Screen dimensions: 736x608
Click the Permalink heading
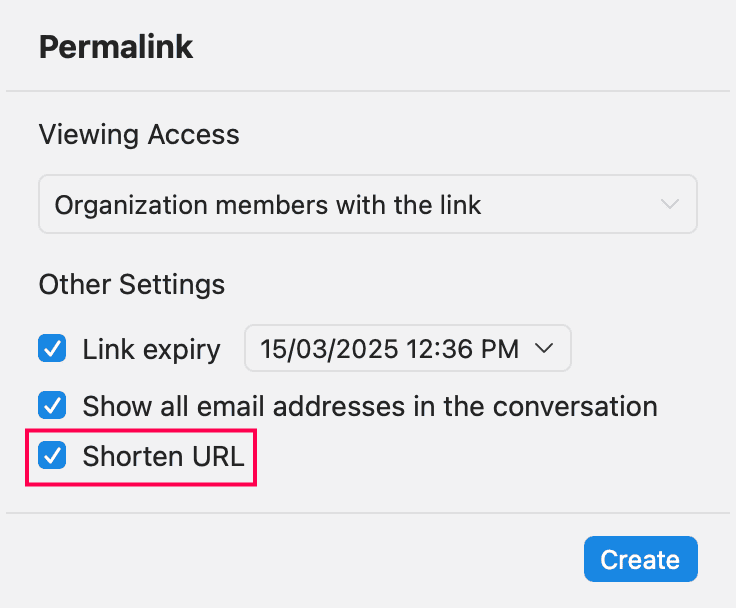(x=116, y=47)
